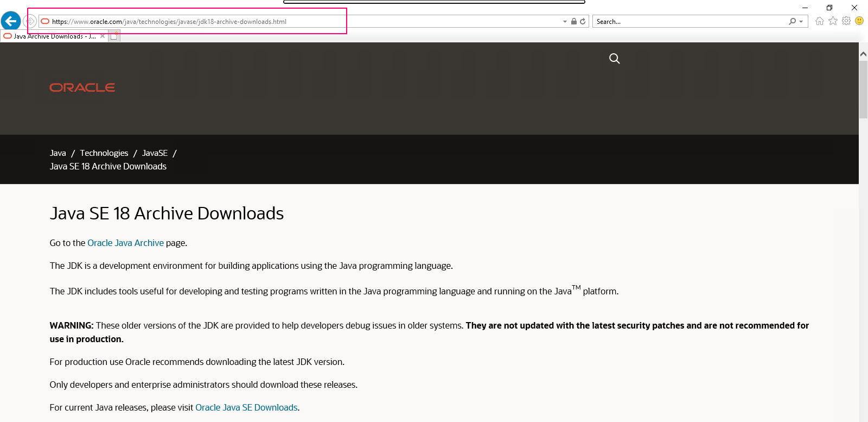The height and width of the screenshot is (422, 868).
Task: Go to browser Home icon
Action: tap(820, 21)
